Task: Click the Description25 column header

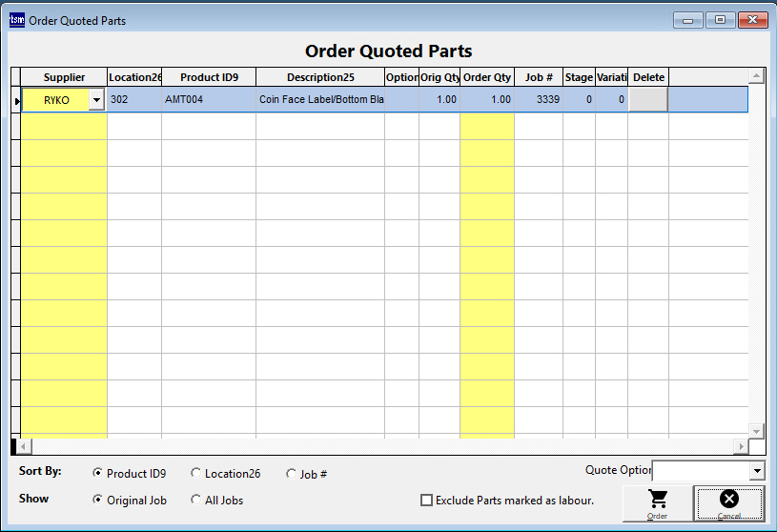Action: (320, 77)
